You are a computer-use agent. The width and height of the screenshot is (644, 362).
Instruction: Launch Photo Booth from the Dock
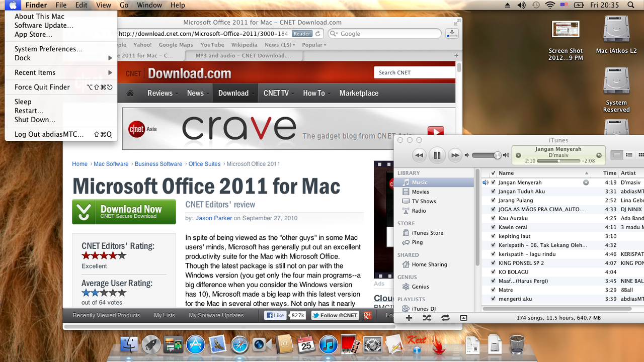351,344
